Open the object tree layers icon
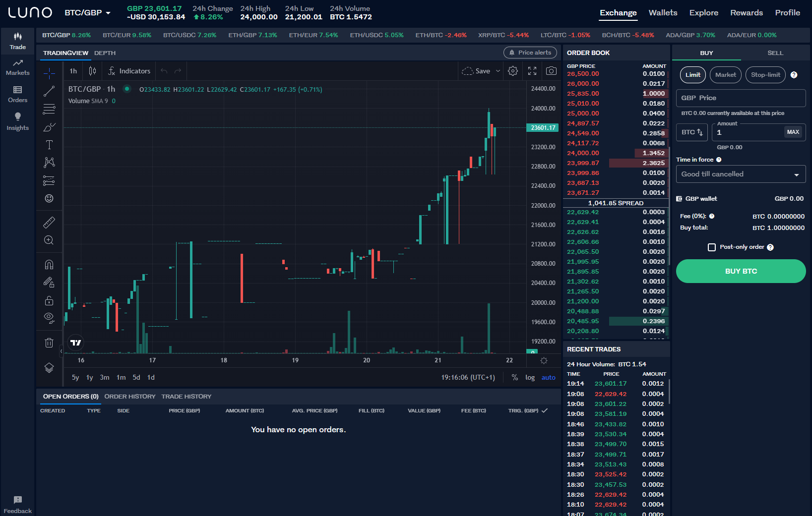Image resolution: width=812 pixels, height=516 pixels. (x=49, y=368)
